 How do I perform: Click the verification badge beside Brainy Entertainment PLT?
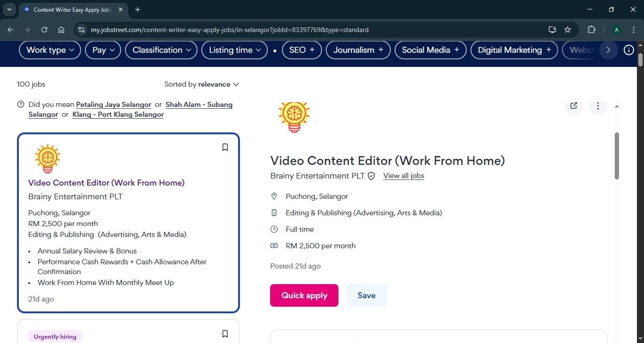pos(371,176)
